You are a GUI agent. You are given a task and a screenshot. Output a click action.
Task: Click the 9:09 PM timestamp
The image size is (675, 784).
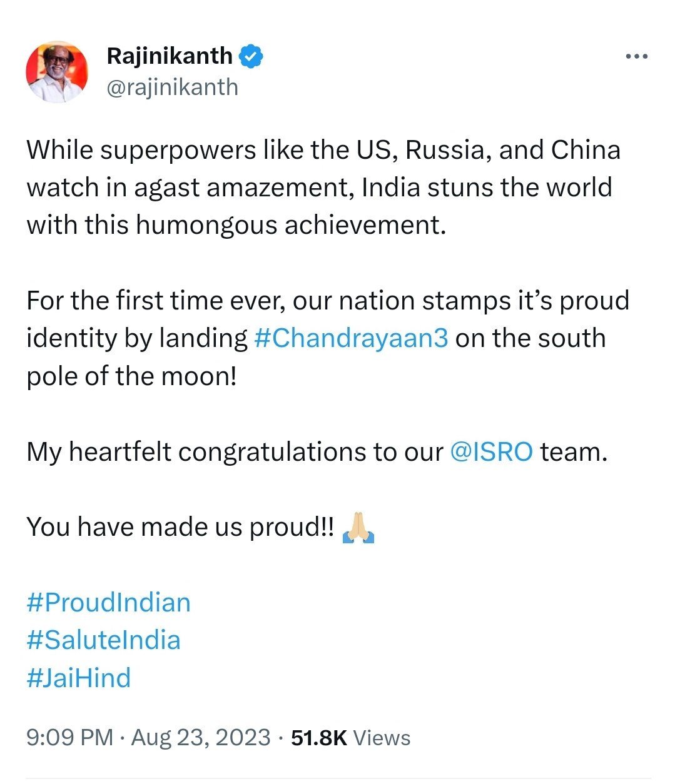(69, 738)
